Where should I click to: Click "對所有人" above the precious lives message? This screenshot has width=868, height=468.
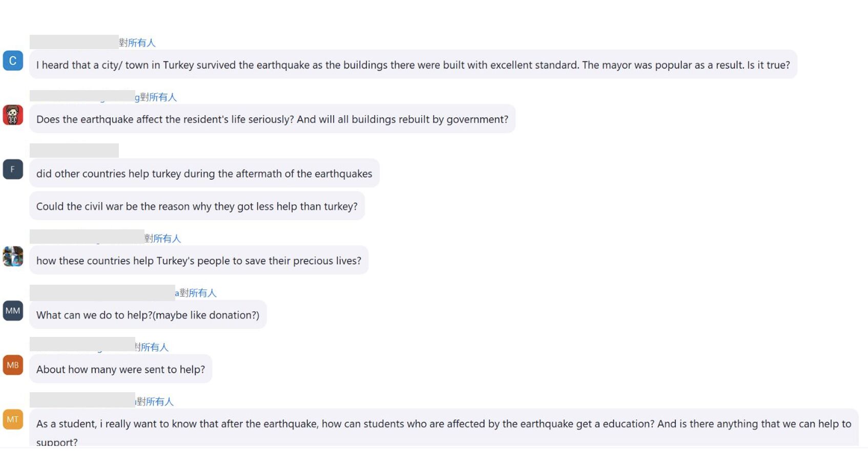(x=162, y=239)
